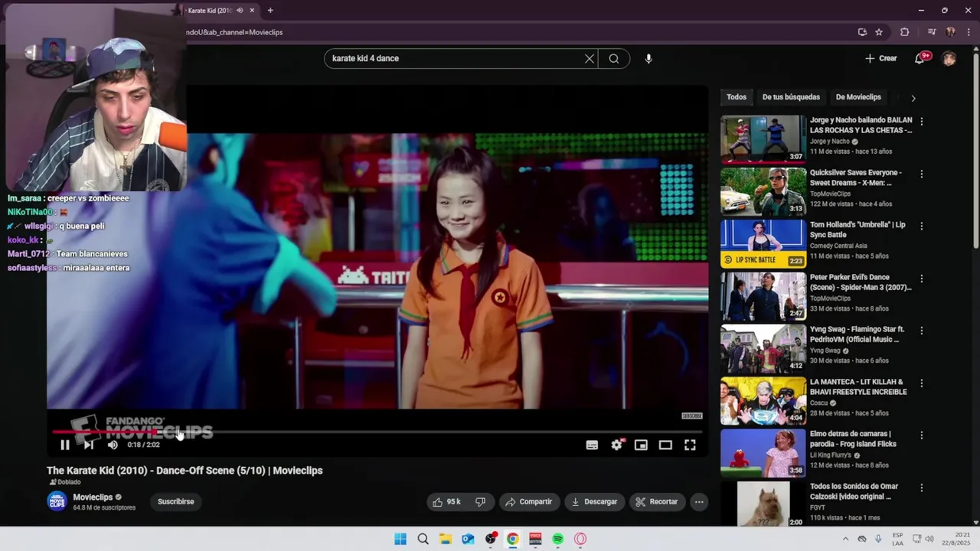This screenshot has height=551, width=980.
Task: Install app via address bar icon
Action: tap(862, 32)
